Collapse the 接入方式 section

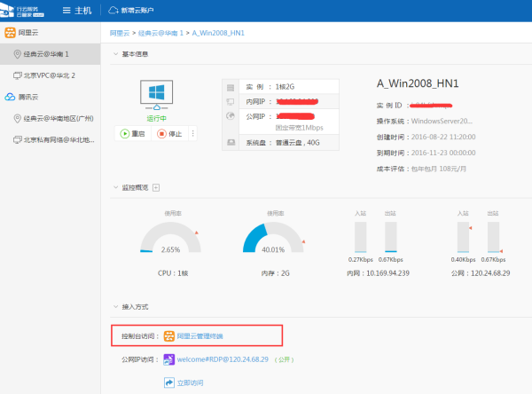coord(115,306)
